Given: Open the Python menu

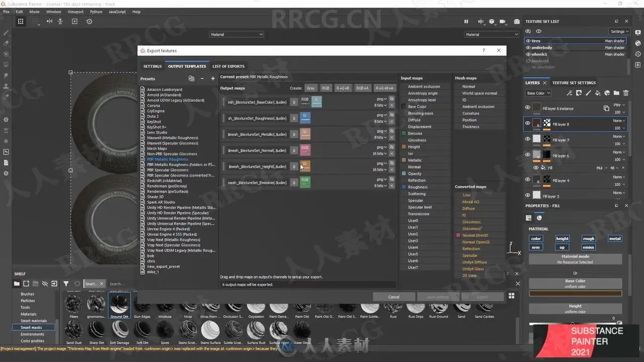Looking at the screenshot, I should coord(96,12).
